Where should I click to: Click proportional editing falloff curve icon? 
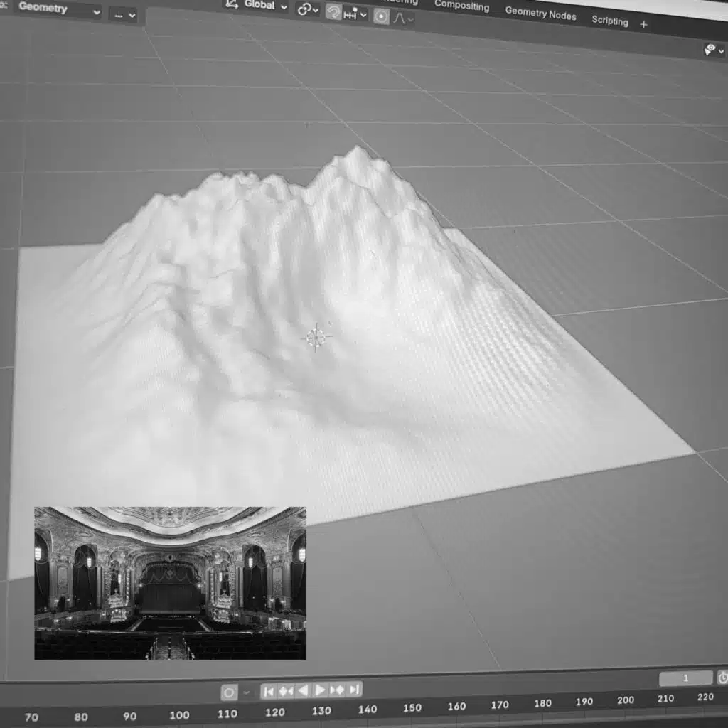coord(402,18)
